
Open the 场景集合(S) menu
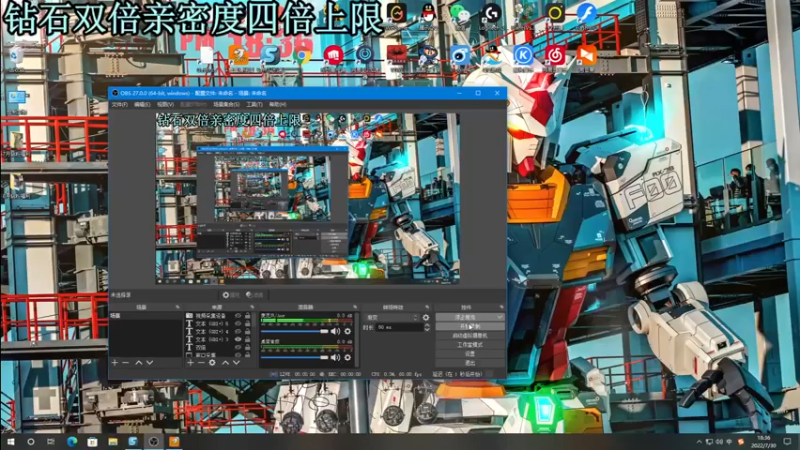(226, 105)
